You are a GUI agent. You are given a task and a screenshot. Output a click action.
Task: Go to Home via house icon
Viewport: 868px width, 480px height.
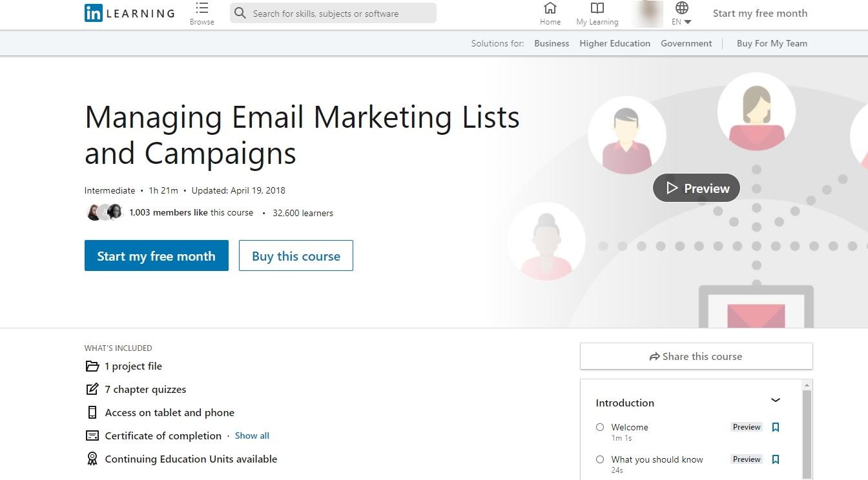[x=550, y=8]
